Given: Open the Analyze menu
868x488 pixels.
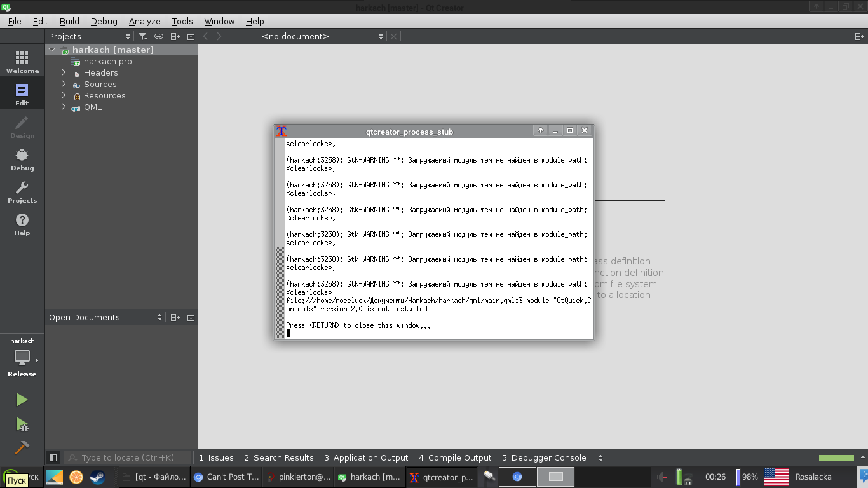Looking at the screenshot, I should pyautogui.click(x=144, y=21).
